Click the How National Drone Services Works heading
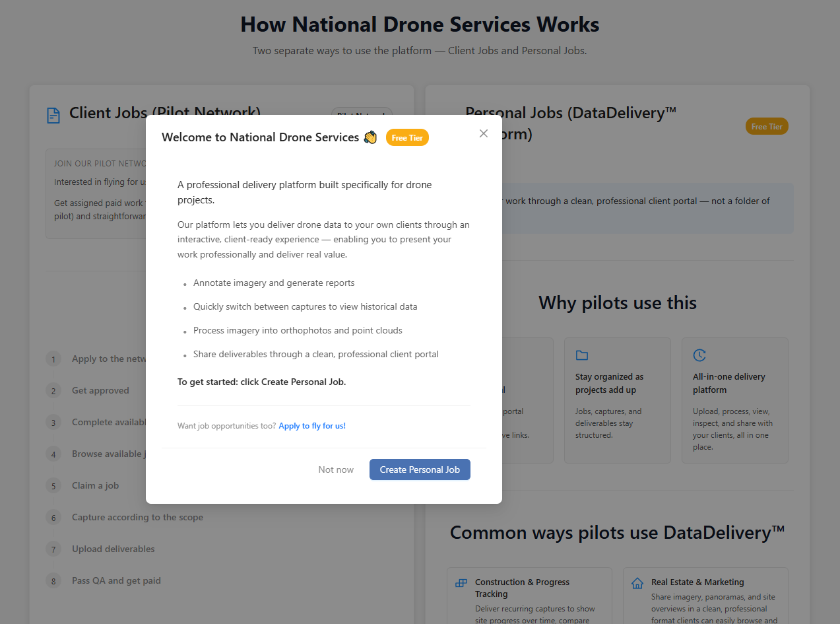 click(x=420, y=24)
